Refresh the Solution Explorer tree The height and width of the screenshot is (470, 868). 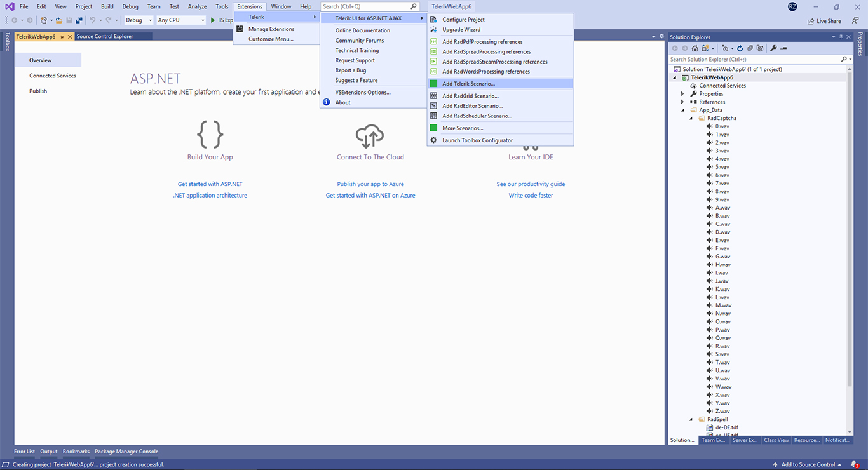click(740, 48)
